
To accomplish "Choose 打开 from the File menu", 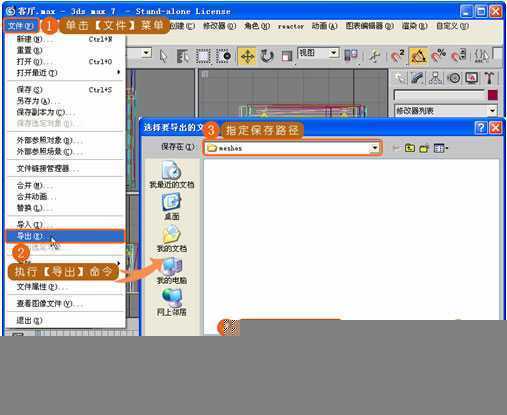I will pos(66,62).
